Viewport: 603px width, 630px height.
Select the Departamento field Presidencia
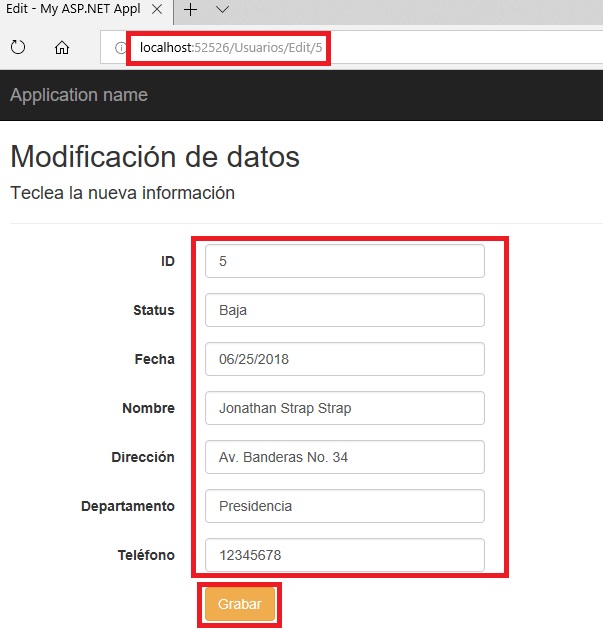(x=345, y=506)
